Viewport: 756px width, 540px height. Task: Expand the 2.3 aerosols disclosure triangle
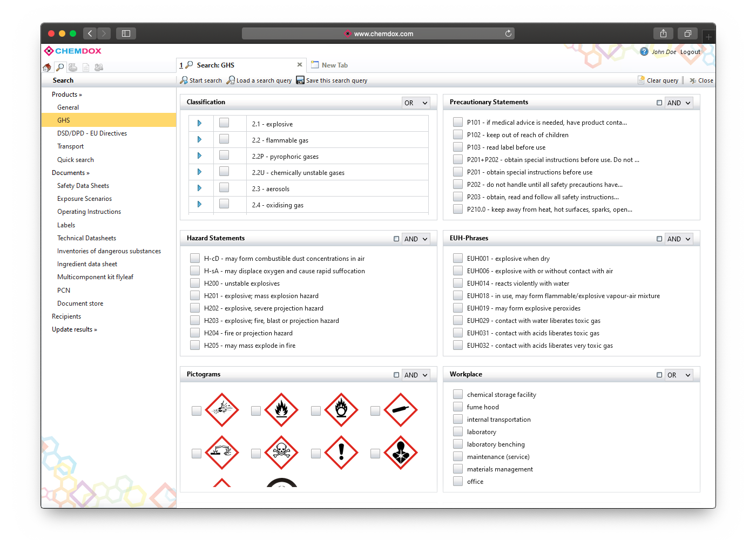200,187
